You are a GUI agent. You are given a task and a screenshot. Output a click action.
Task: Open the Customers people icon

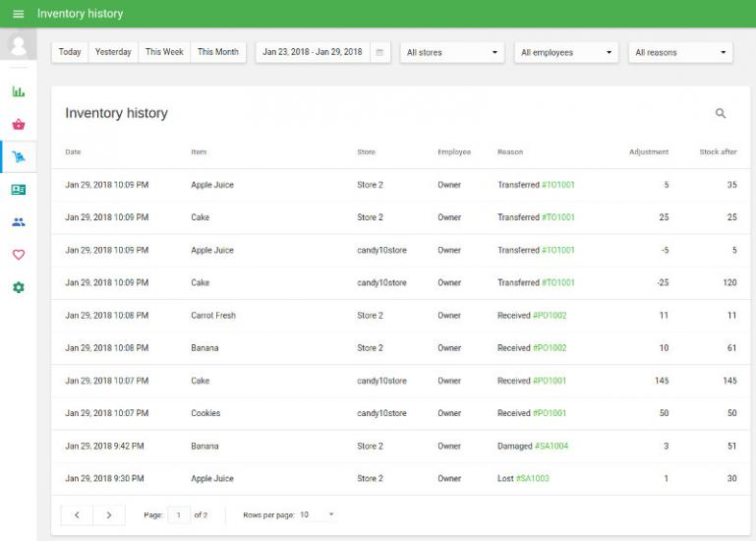coord(18,222)
